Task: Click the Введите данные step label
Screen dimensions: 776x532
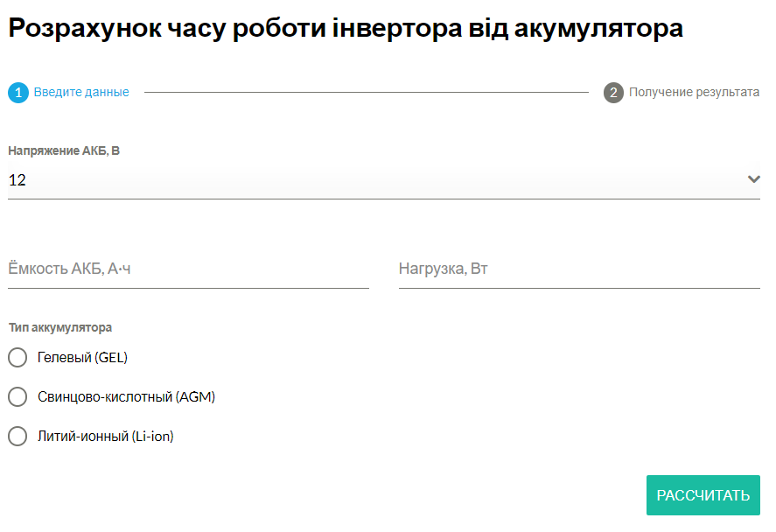Action: pos(80,91)
